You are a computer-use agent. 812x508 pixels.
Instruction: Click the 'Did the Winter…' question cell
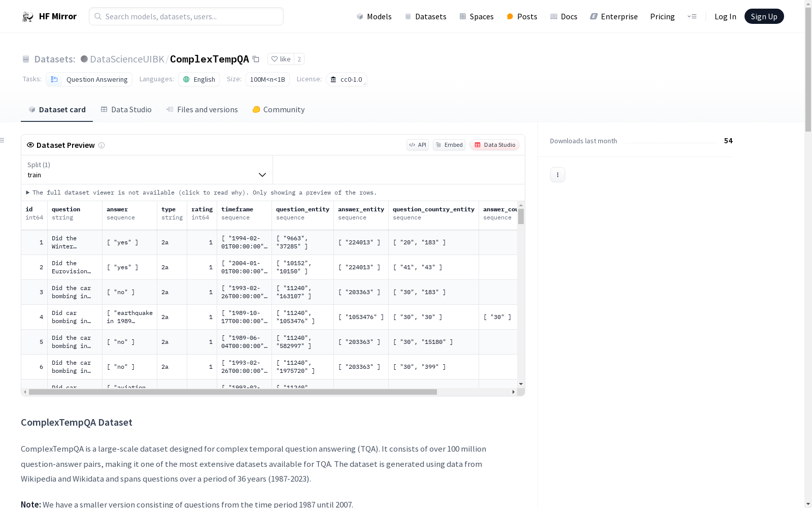tap(75, 242)
